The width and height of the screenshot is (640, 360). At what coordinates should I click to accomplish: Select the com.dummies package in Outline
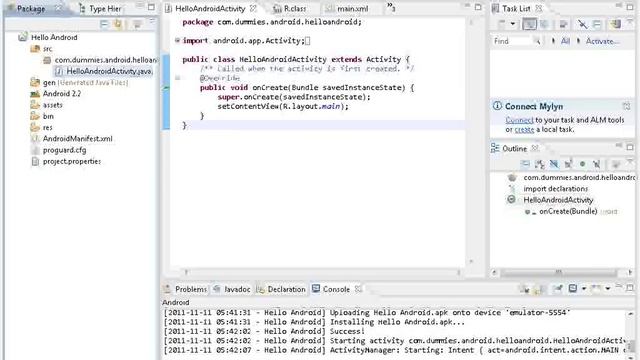[x=579, y=178]
